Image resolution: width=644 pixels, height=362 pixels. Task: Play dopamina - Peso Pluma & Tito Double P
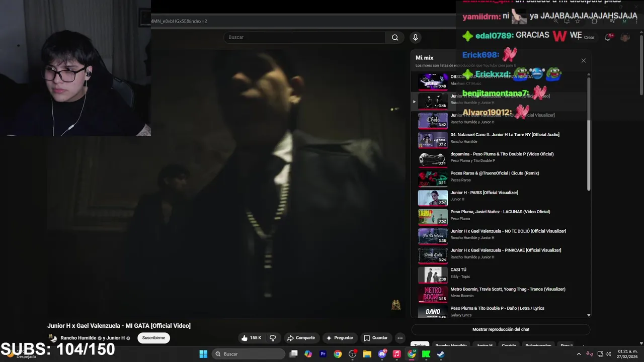pyautogui.click(x=502, y=154)
